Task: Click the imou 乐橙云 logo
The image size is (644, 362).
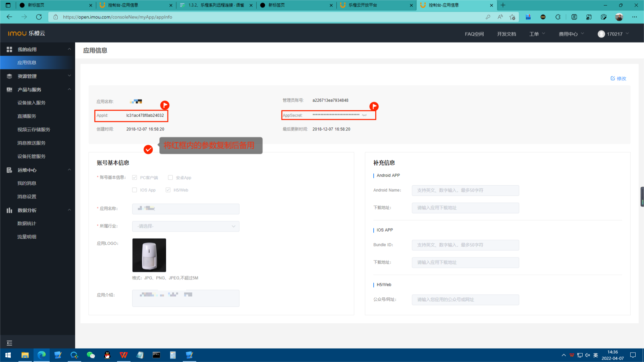Action: click(x=26, y=33)
